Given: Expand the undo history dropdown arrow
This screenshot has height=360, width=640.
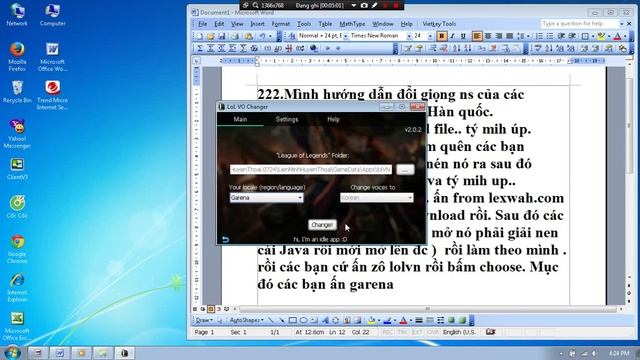Looking at the screenshot, I should (270, 36).
